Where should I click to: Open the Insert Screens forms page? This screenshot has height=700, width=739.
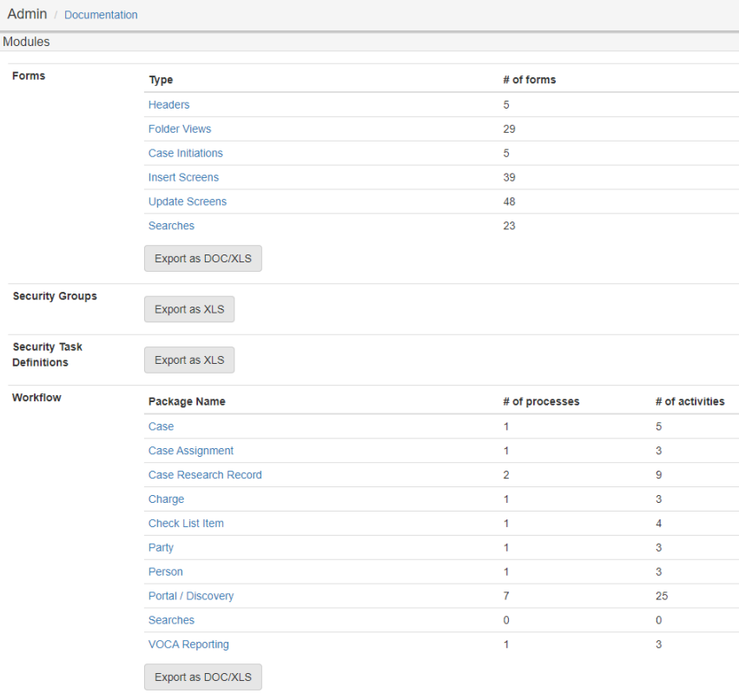click(x=183, y=177)
